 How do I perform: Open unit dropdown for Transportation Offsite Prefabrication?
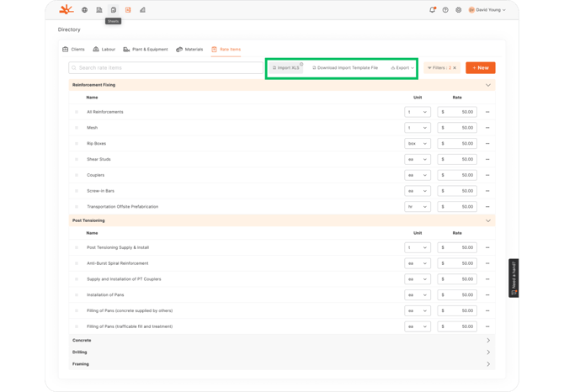click(x=417, y=207)
